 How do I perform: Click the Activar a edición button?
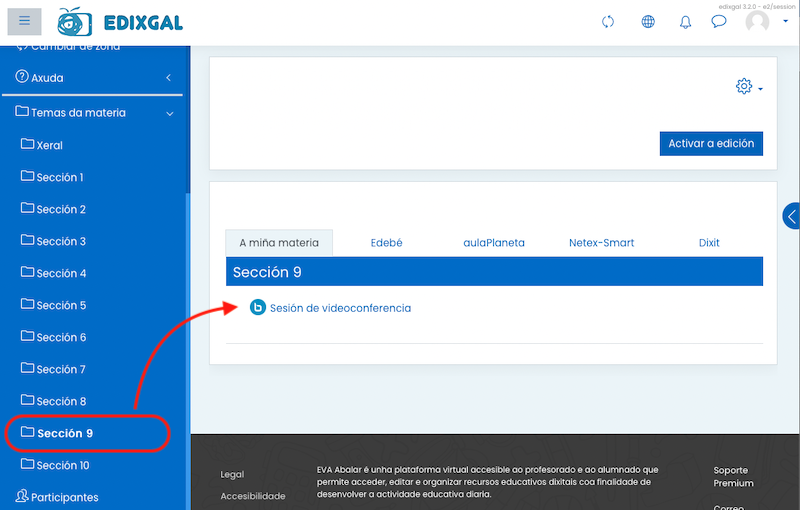pyautogui.click(x=711, y=143)
